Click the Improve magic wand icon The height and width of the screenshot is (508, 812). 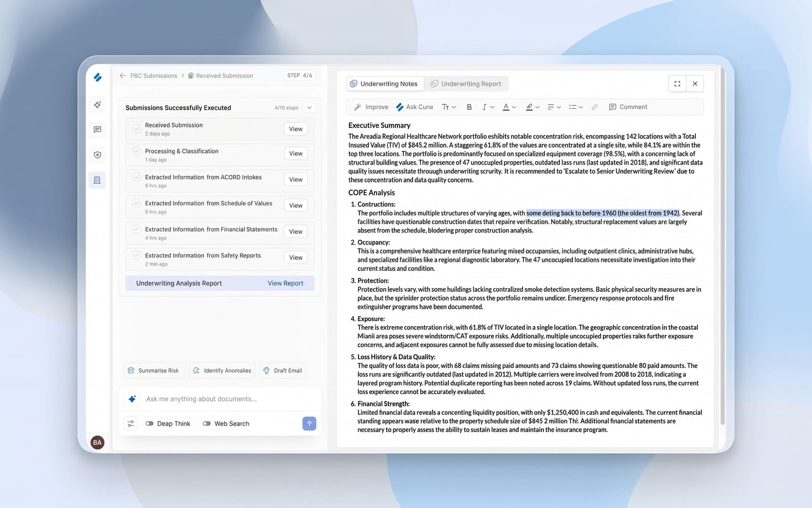[x=358, y=107]
